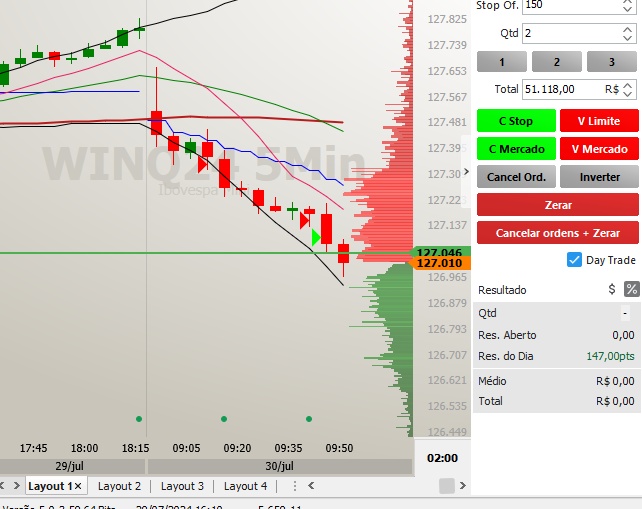Click the 127.825 price axis label

(447, 19)
